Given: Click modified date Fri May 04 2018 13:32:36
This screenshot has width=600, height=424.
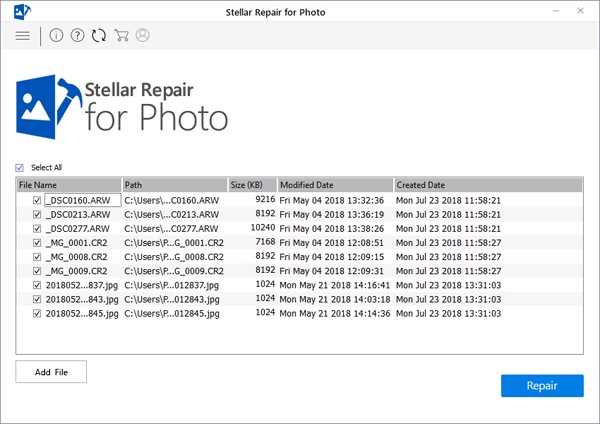Looking at the screenshot, I should click(x=331, y=200).
